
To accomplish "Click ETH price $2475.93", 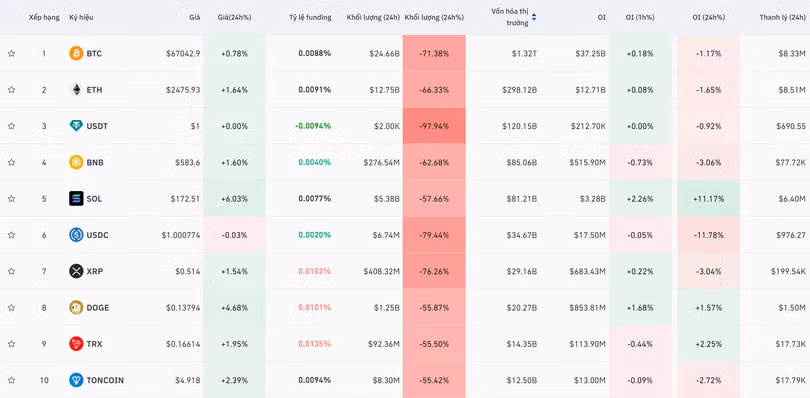I will [x=183, y=90].
